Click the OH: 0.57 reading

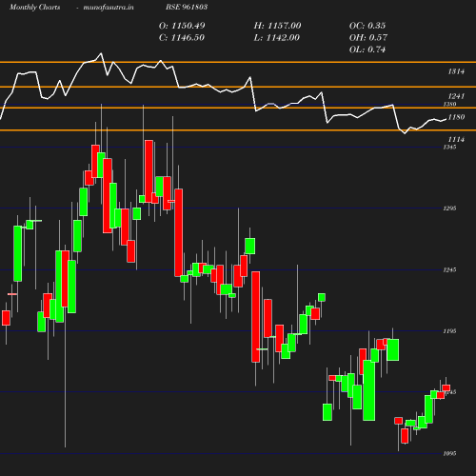[368, 38]
